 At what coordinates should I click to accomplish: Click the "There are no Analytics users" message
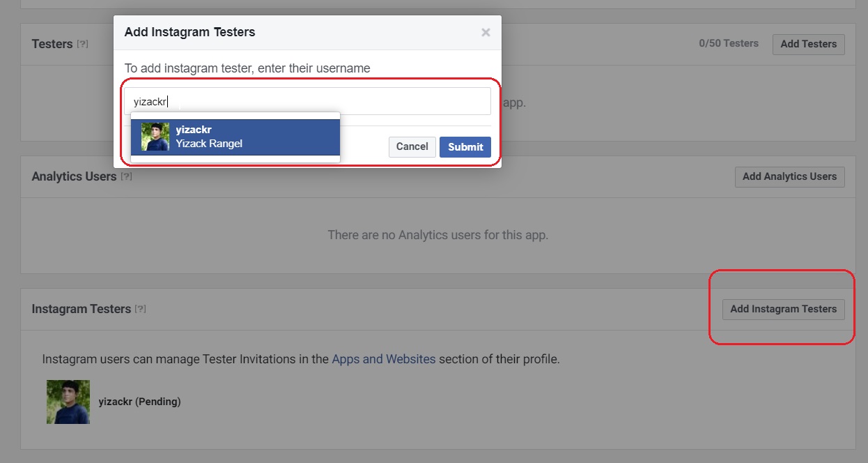click(x=438, y=235)
